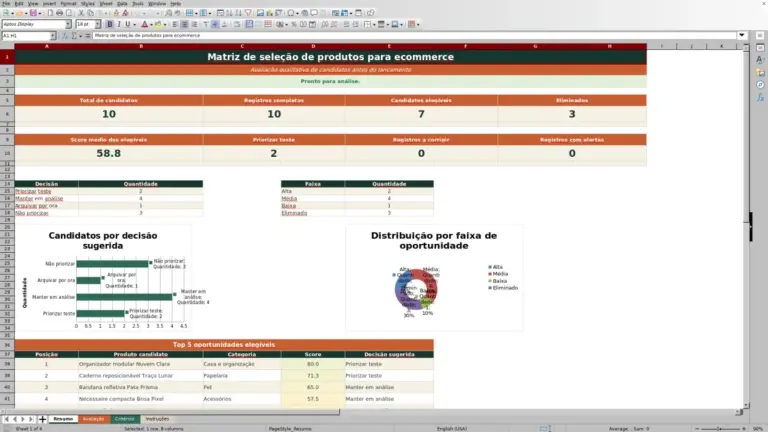Click the Save document icon
Screen dimensions: 768x432
(33, 13)
